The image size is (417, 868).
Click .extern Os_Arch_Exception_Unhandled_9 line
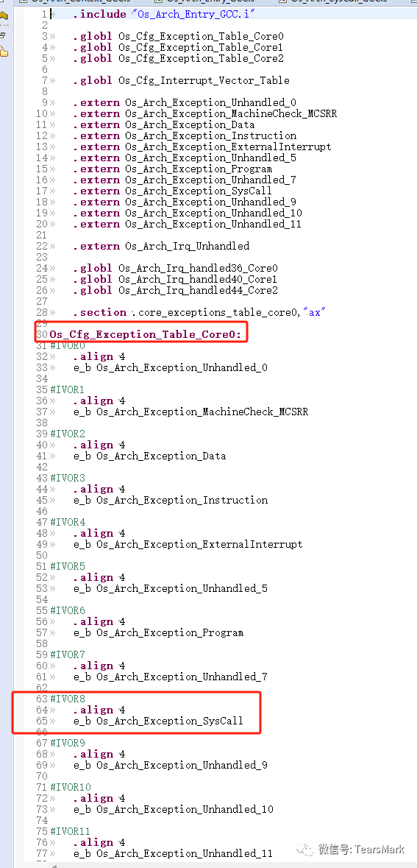(185, 202)
